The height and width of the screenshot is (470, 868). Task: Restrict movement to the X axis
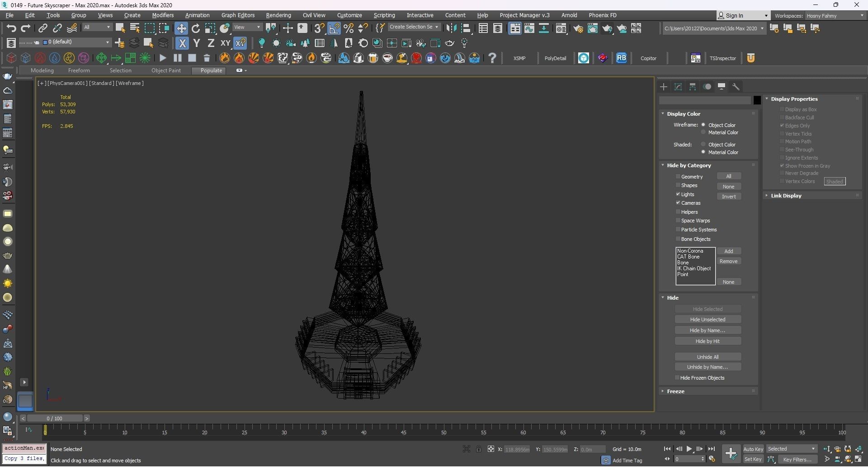(x=182, y=43)
